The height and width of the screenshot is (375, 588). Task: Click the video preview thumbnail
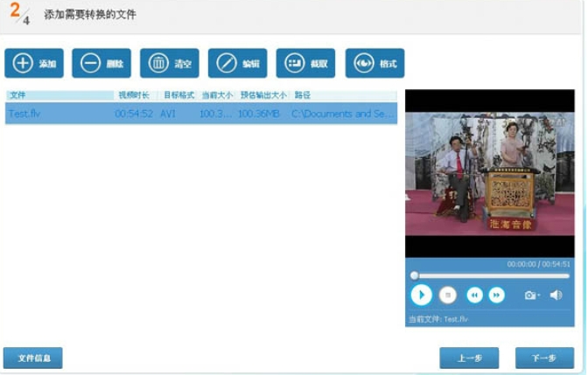pyautogui.click(x=490, y=173)
